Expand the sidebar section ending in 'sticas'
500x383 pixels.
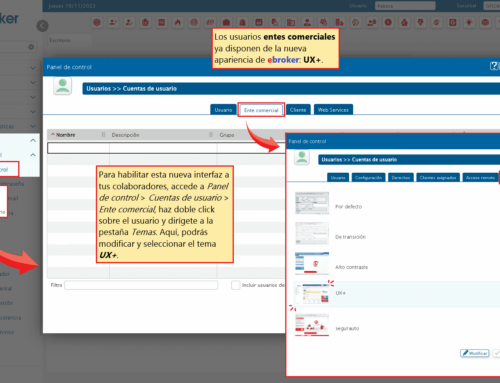click(33, 126)
